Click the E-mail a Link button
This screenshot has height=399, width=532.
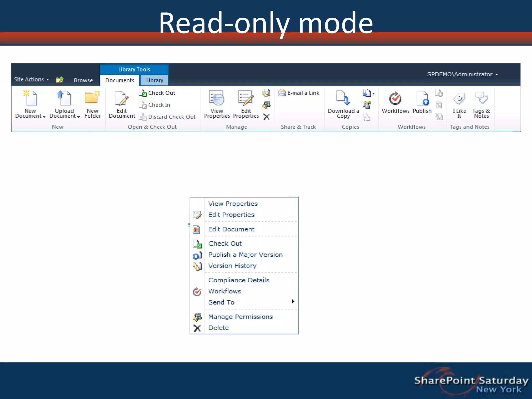tap(299, 93)
